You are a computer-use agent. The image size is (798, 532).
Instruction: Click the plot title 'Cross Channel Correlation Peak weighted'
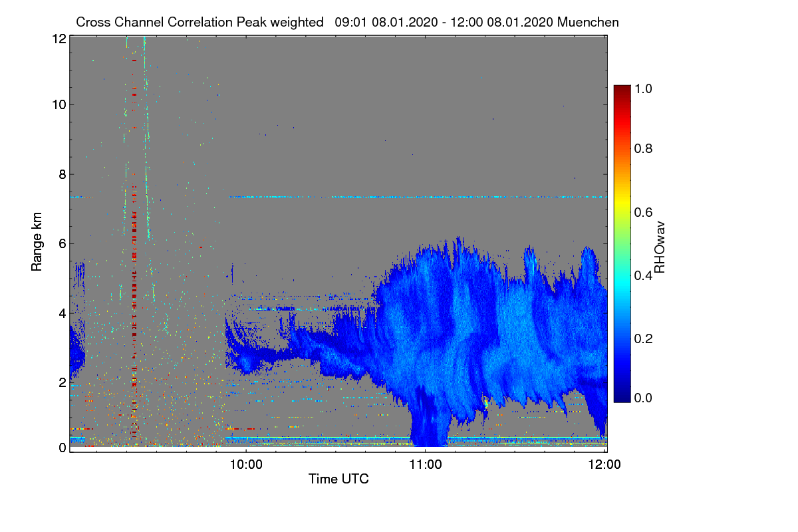pyautogui.click(x=199, y=22)
